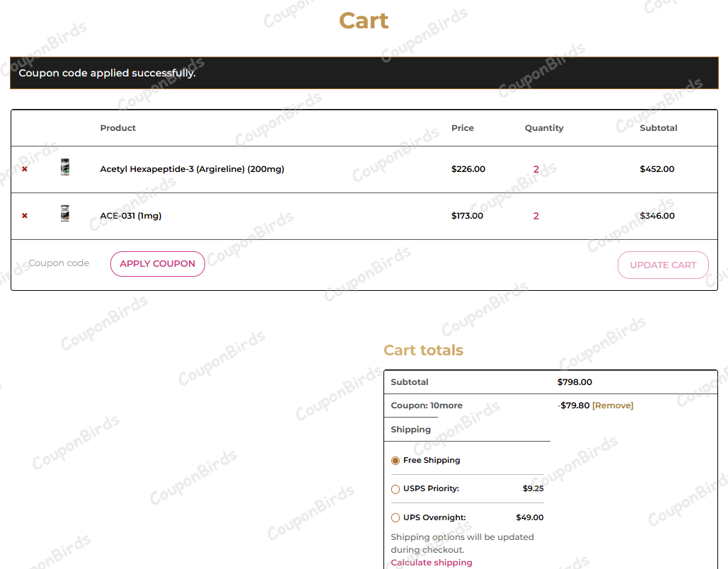
Task: Select UPS Overnight shipping
Action: [x=395, y=518]
